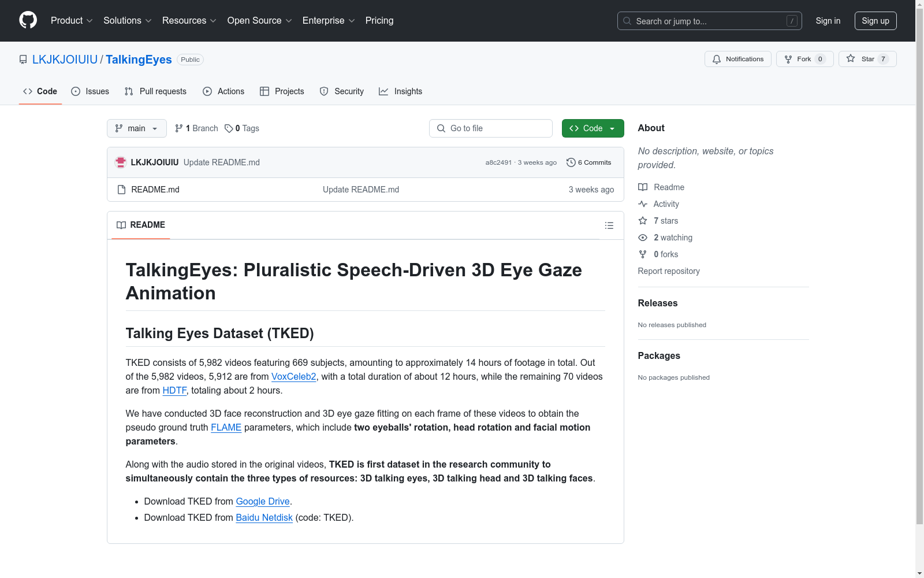The height and width of the screenshot is (578, 924).
Task: Click the Public visibility label
Action: [x=190, y=60]
